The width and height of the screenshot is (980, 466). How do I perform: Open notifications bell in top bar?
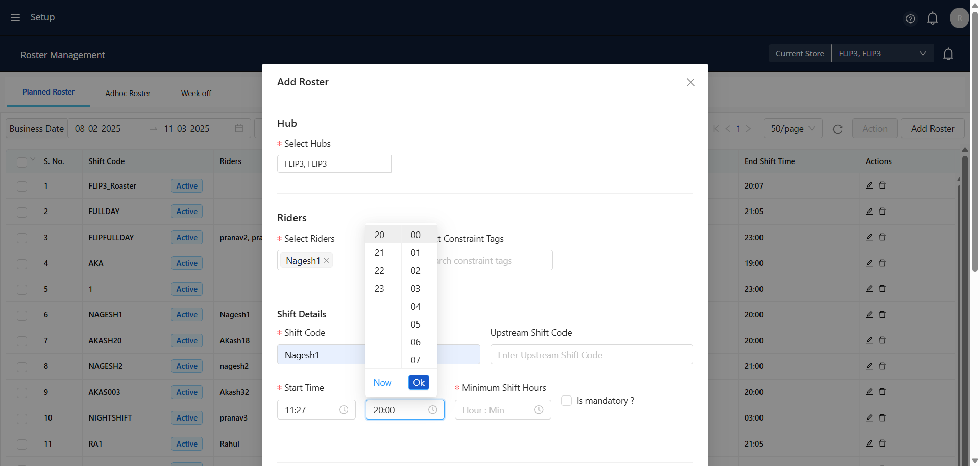(x=933, y=18)
